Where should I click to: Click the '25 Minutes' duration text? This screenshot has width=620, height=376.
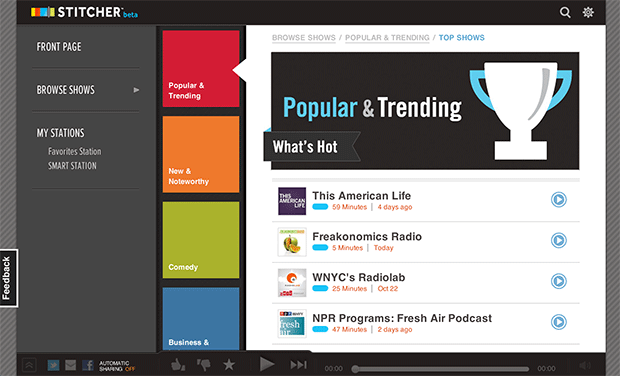click(x=350, y=289)
